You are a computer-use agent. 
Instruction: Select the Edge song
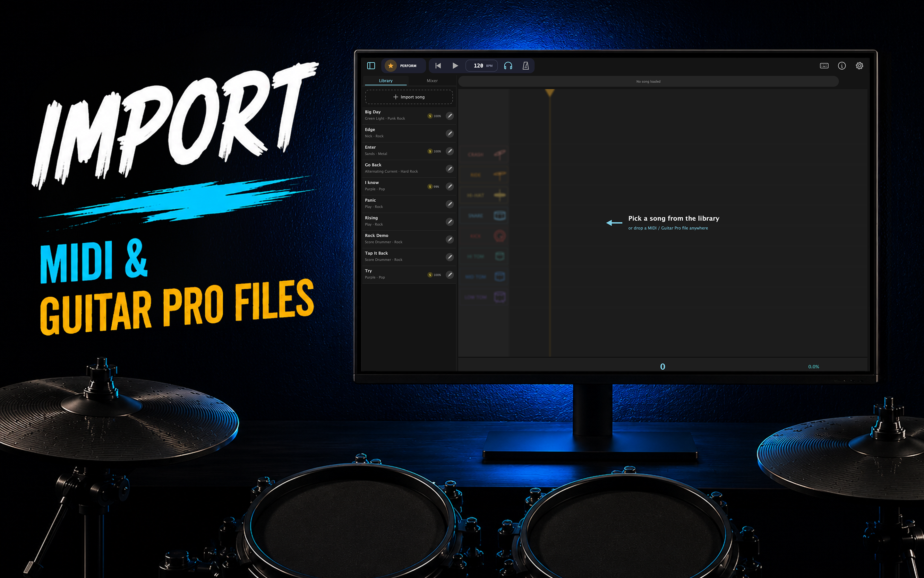coord(408,133)
